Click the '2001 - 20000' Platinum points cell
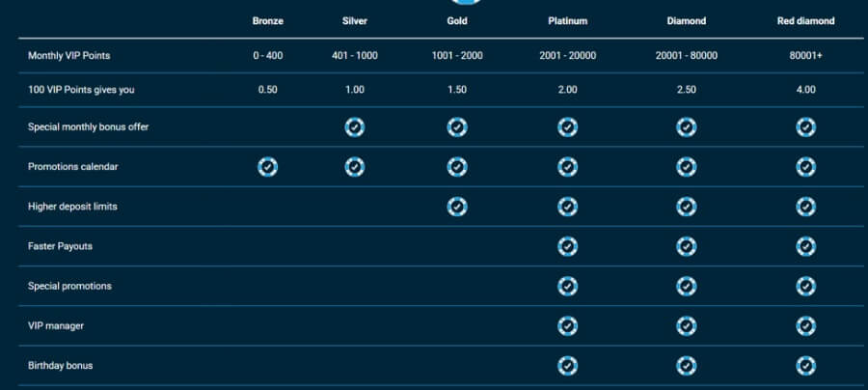Image resolution: width=868 pixels, height=390 pixels. (x=568, y=56)
